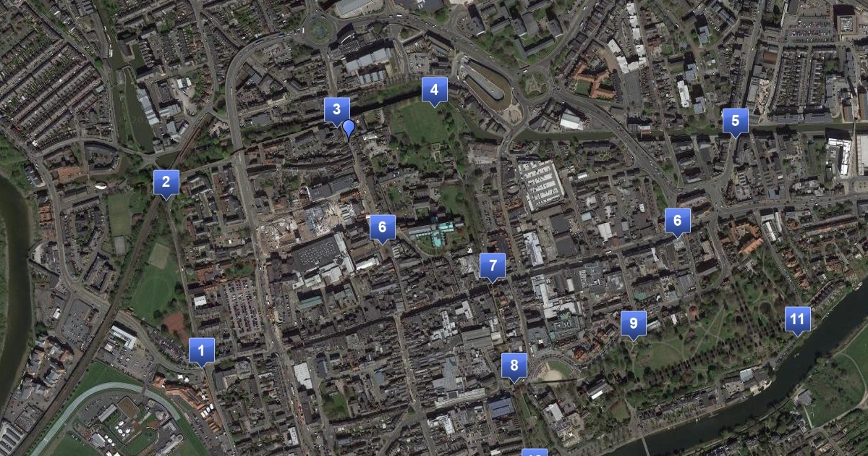The image size is (868, 456).
Task: Click marker 6 near the turquoise-roofed building
Action: pyautogui.click(x=383, y=228)
